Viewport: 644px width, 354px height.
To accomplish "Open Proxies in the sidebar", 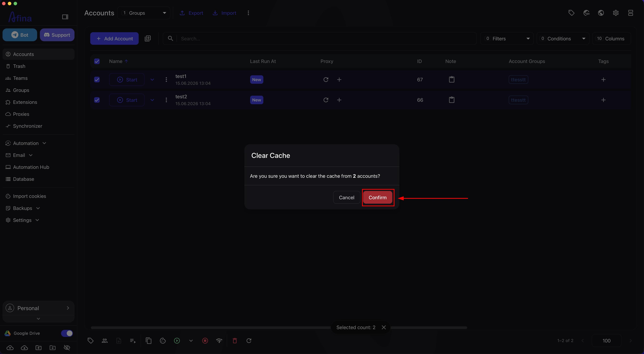I will point(38,114).
